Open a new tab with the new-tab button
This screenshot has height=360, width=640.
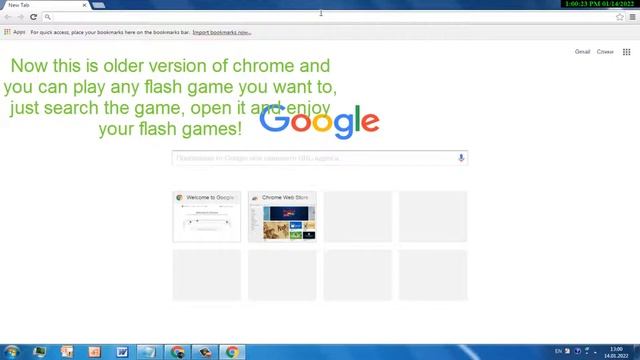point(98,5)
